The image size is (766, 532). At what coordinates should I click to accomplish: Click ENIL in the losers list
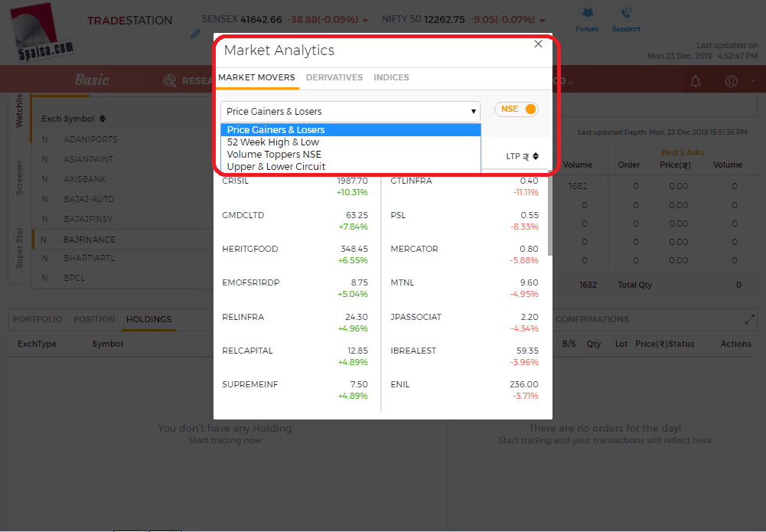click(399, 384)
